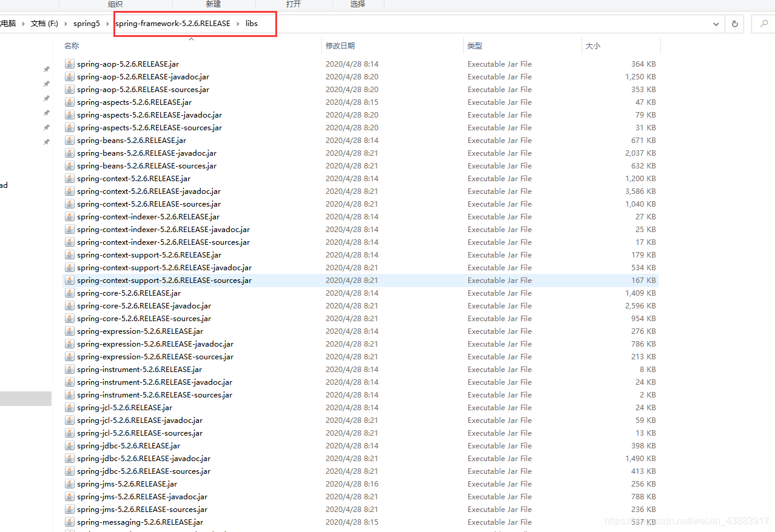
Task: Select spring-aop-5.2.6.RELEASE-sources.jar file name
Action: click(x=143, y=89)
